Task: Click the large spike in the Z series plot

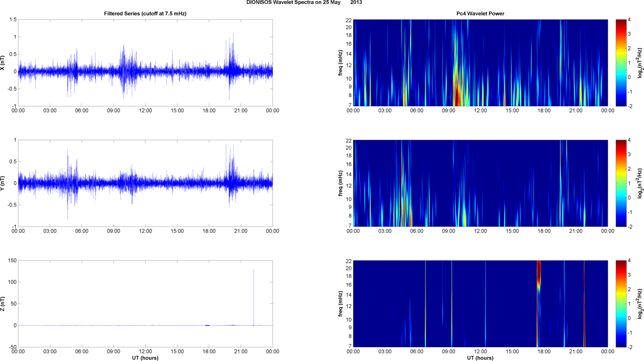Action: tap(253, 297)
